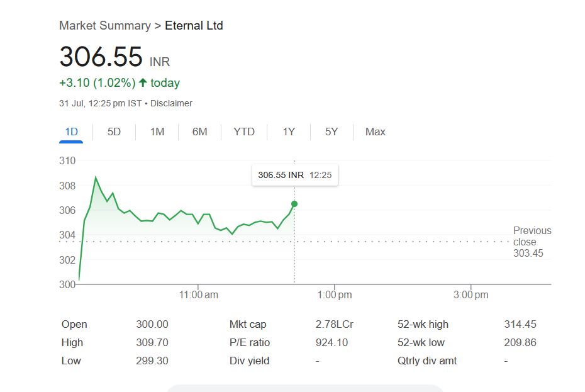Image resolution: width=585 pixels, height=392 pixels.
Task: Select the YTD range tab
Action: [x=244, y=132]
